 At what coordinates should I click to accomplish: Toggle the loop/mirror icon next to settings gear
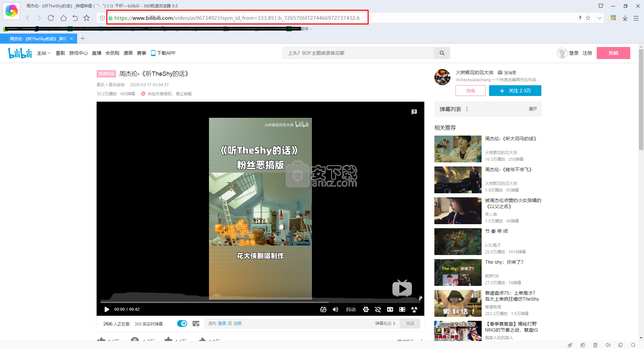coord(378,309)
